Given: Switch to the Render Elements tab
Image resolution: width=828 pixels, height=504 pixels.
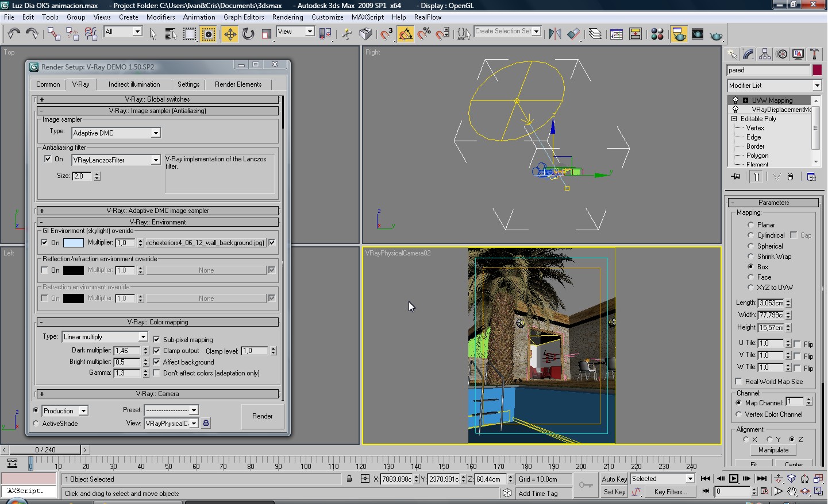Looking at the screenshot, I should coord(238,84).
